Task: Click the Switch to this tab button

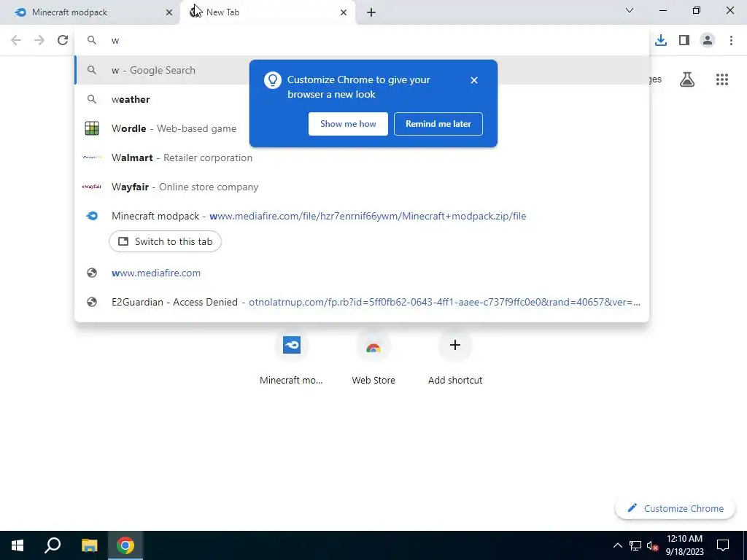Action: point(165,241)
